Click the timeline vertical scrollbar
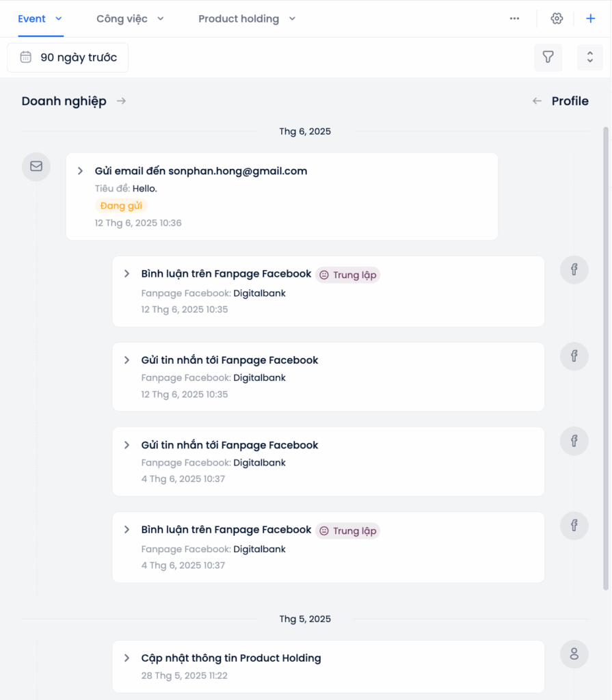This screenshot has height=700, width=612. pos(606,358)
